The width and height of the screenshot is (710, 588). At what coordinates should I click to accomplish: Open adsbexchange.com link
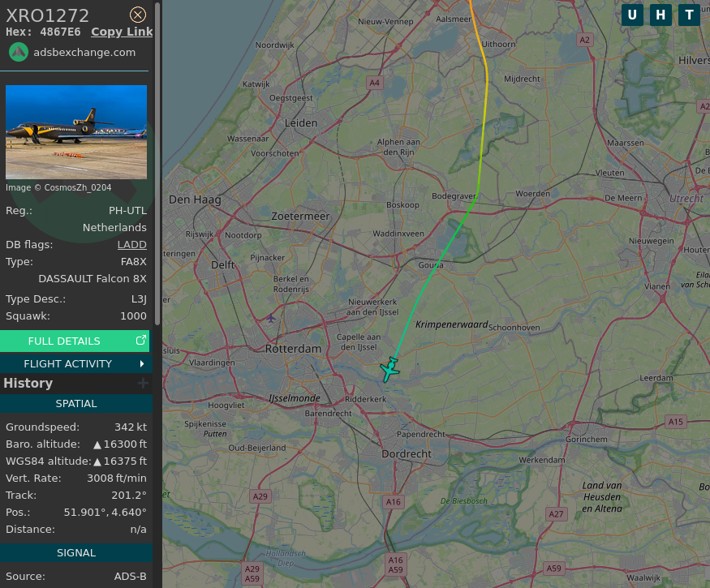click(x=84, y=53)
